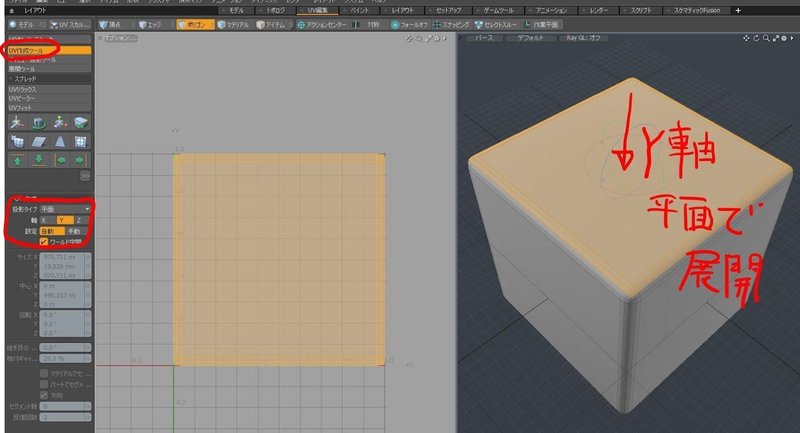Viewport: 800px width, 433px height.
Task: Select the scale transform axis icon
Action: point(60,123)
